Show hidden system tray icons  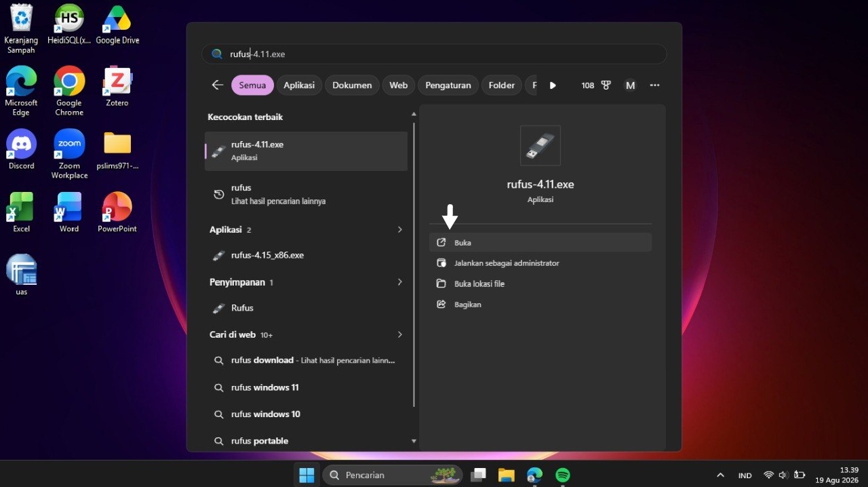pos(720,475)
